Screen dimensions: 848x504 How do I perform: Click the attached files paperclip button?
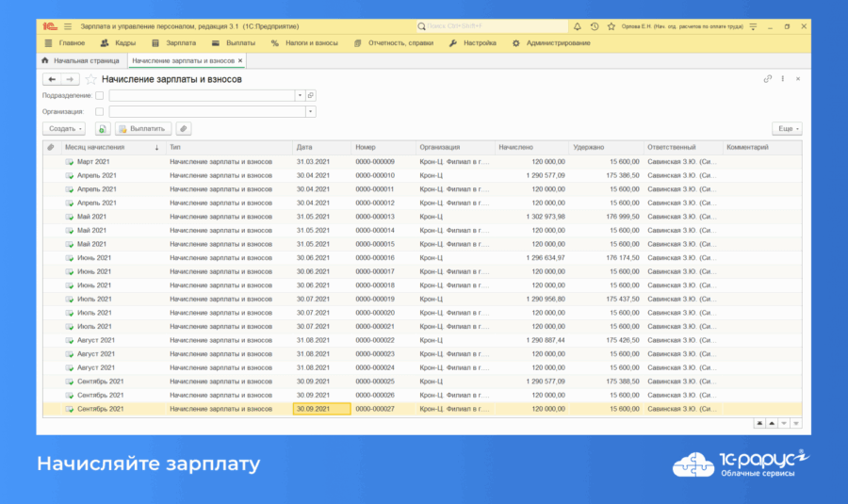pos(184,128)
